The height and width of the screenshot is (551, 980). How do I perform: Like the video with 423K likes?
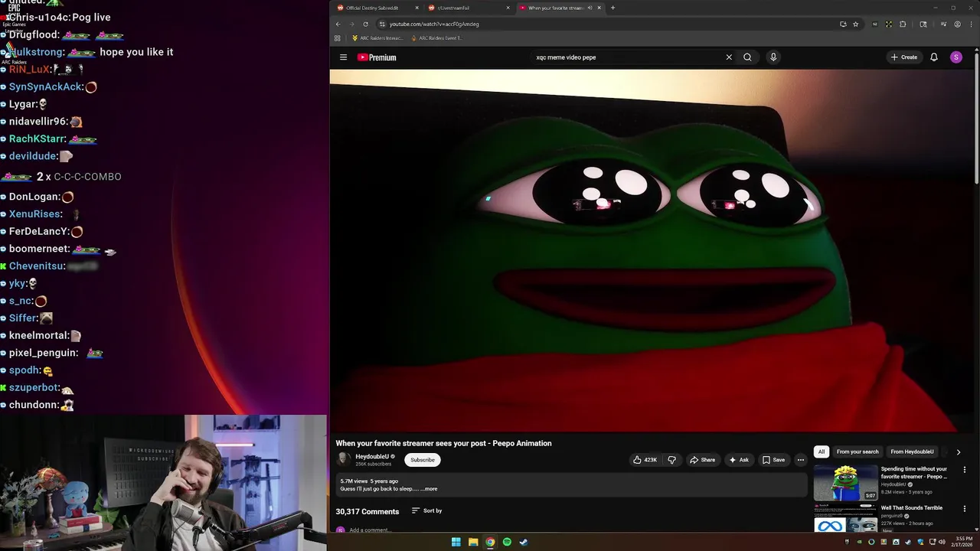[x=645, y=460]
